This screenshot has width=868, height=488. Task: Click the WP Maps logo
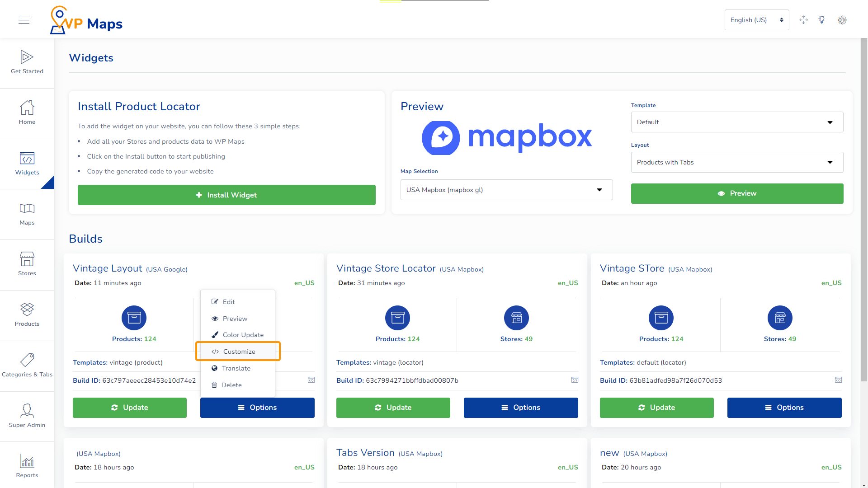pos(85,20)
